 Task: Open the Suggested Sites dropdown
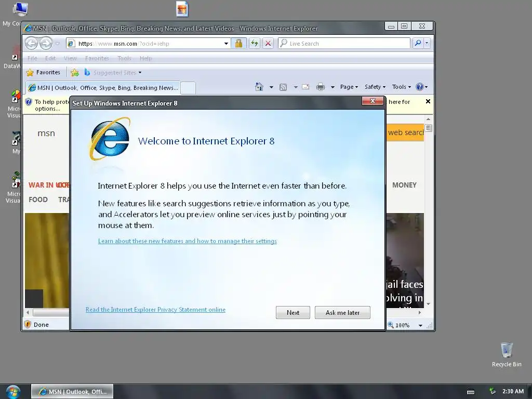(113, 73)
